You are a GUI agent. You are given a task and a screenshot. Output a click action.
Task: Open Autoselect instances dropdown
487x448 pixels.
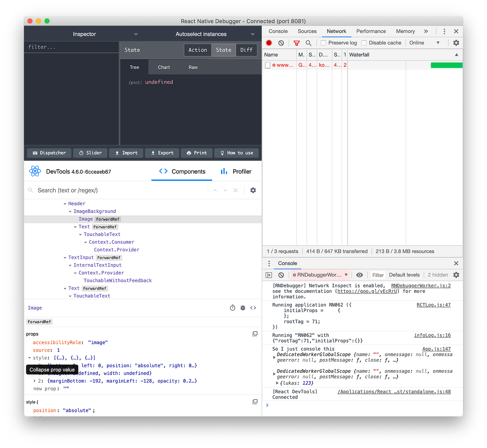tap(201, 34)
